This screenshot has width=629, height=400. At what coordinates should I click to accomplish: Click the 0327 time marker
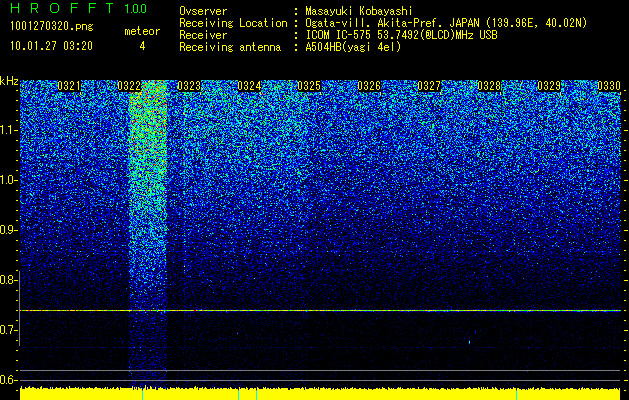pos(429,86)
